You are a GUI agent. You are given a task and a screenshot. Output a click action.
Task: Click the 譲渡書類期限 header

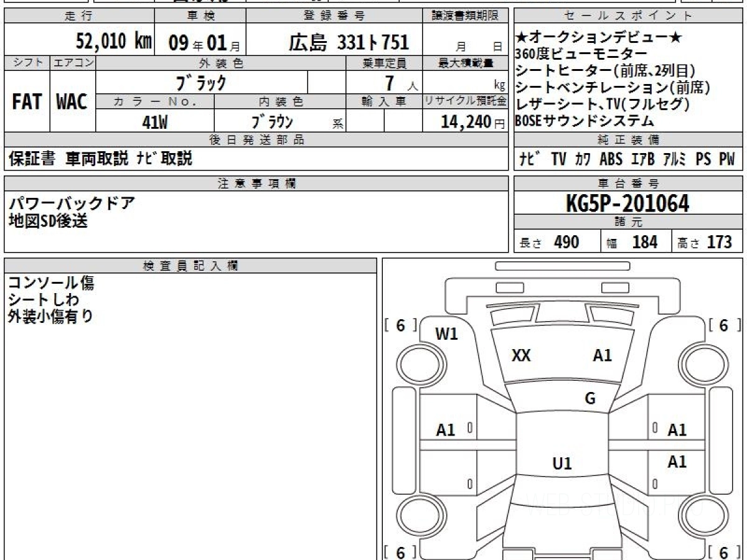(x=466, y=16)
